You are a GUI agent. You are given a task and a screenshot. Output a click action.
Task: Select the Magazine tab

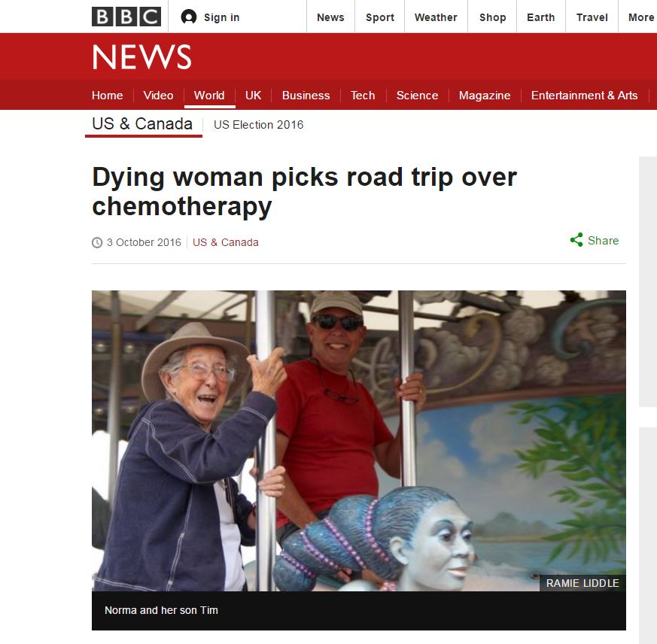(485, 96)
